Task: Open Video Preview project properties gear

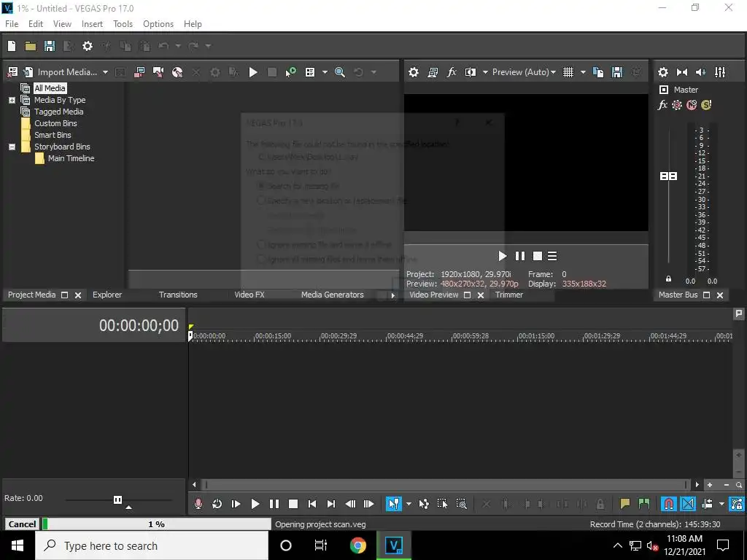Action: click(414, 72)
